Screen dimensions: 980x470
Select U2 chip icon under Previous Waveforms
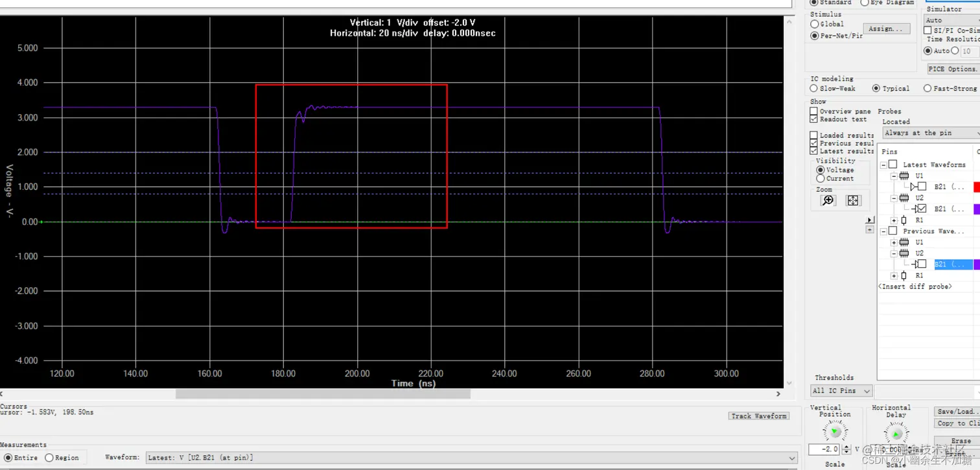(904, 253)
